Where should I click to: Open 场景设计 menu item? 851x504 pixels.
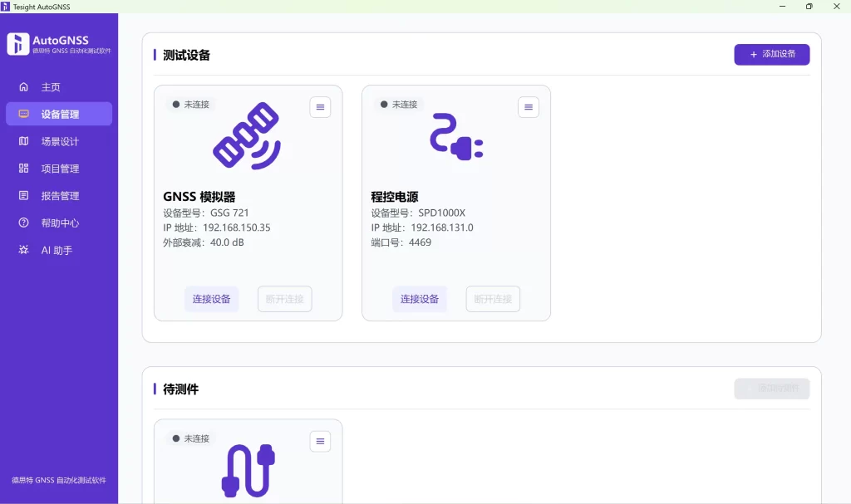(x=59, y=141)
